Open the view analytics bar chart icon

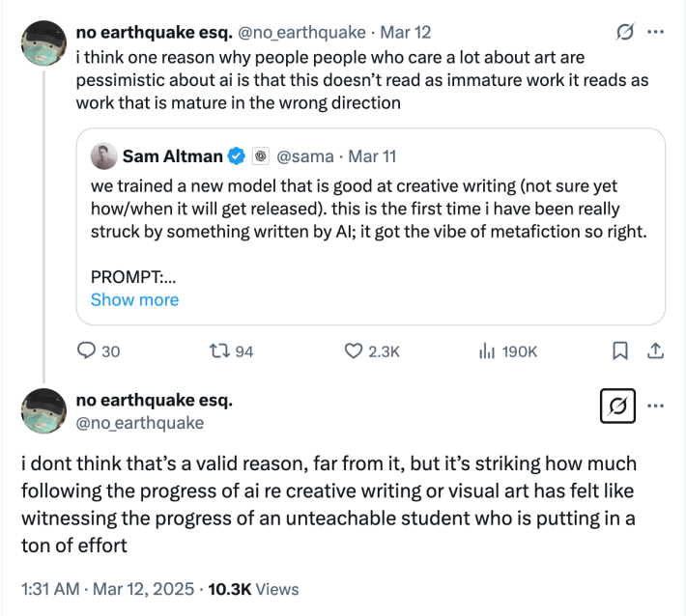(487, 351)
